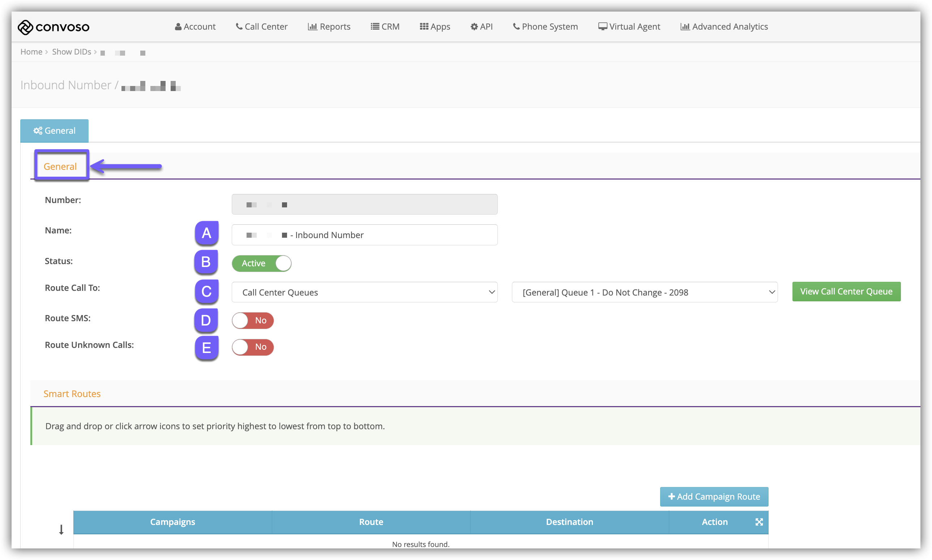Click the Call Center phone icon
The image size is (932, 560).
(x=239, y=26)
